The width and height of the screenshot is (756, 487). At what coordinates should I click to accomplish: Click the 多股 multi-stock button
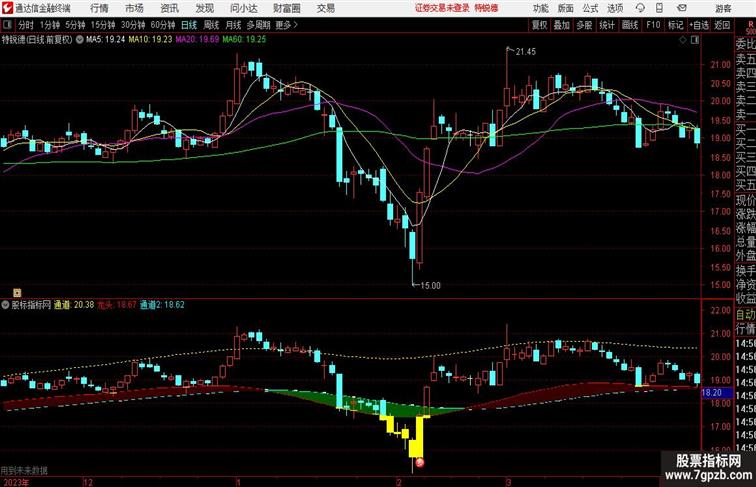point(584,25)
